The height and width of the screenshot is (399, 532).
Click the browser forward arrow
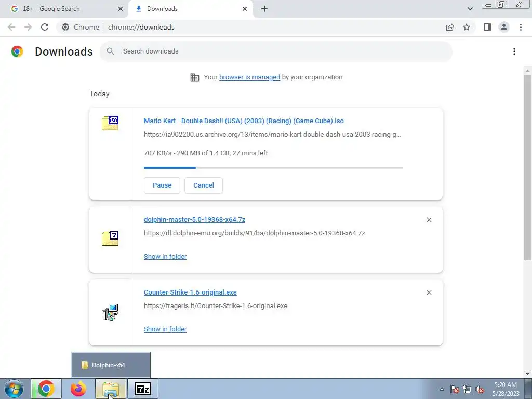[28, 27]
